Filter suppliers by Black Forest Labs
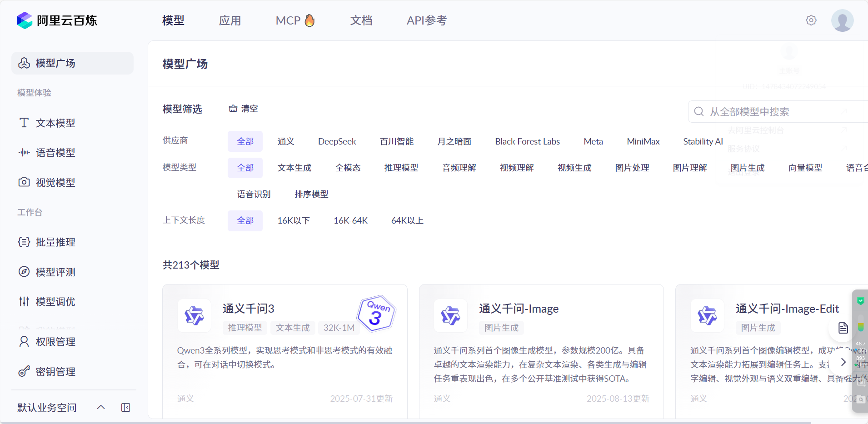The image size is (868, 424). pyautogui.click(x=528, y=141)
